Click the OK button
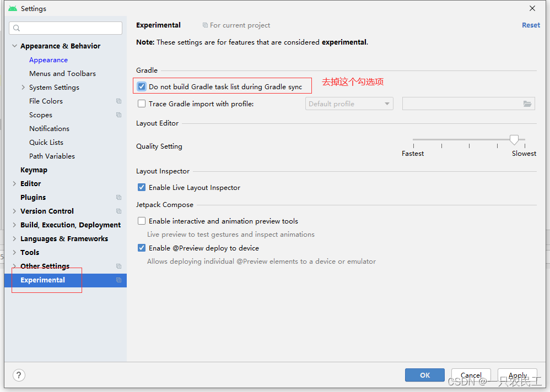 tap(424, 375)
